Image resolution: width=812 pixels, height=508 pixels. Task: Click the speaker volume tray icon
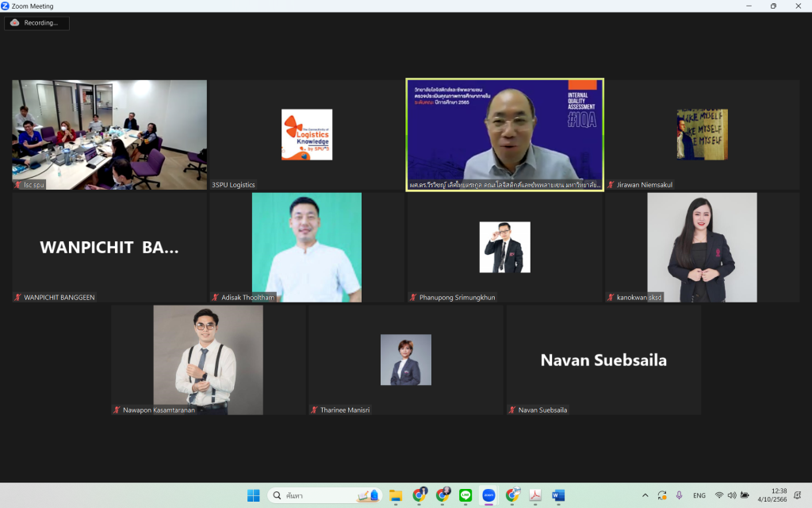(x=732, y=495)
